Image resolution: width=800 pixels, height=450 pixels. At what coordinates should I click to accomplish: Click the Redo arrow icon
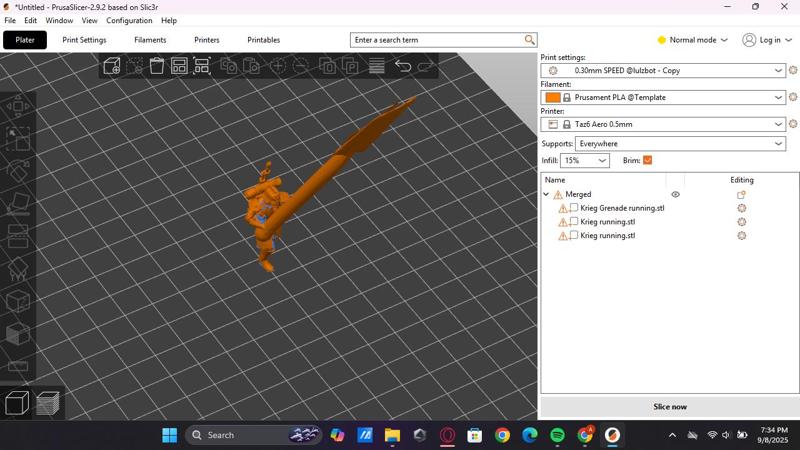point(426,66)
